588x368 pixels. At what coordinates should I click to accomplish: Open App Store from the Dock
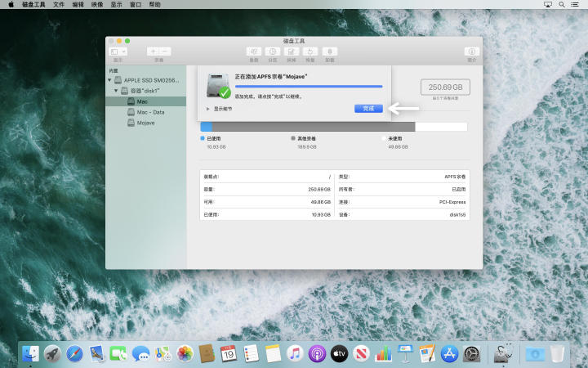pos(449,354)
